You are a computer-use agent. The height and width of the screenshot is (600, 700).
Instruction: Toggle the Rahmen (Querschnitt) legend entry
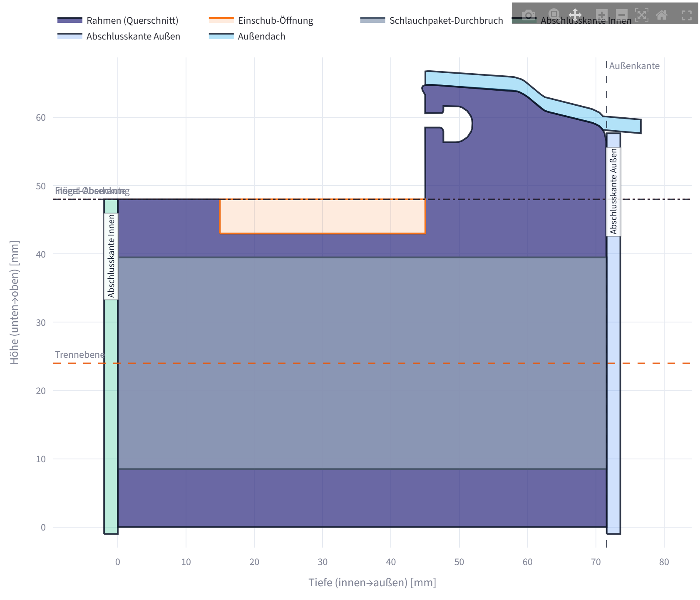click(x=118, y=20)
